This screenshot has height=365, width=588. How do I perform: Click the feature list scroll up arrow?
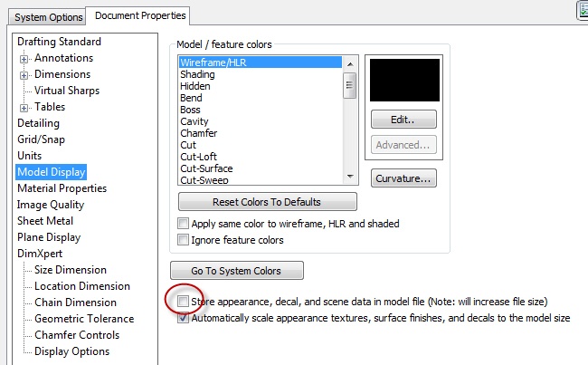[350, 64]
